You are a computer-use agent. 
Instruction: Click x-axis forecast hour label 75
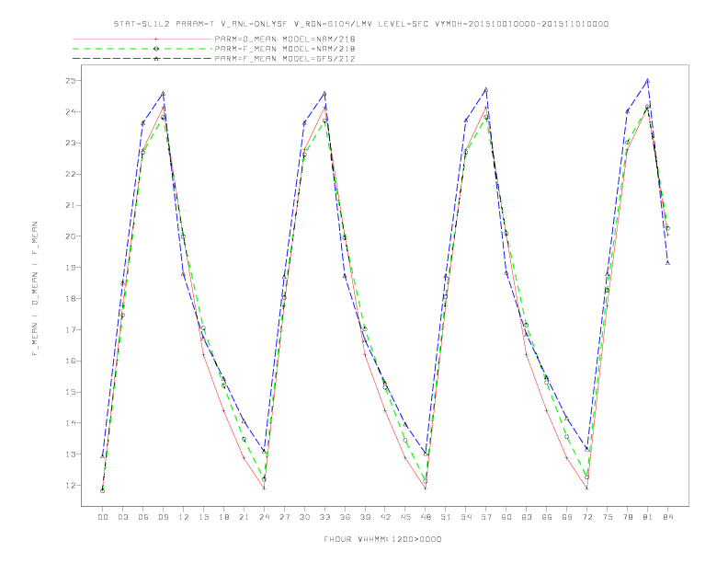[608, 517]
